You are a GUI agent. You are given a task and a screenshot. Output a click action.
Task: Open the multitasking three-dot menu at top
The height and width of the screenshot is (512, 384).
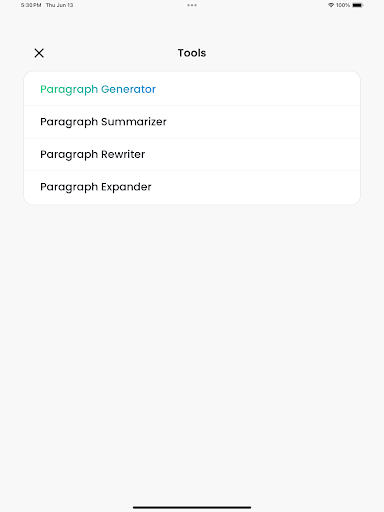(x=192, y=5)
